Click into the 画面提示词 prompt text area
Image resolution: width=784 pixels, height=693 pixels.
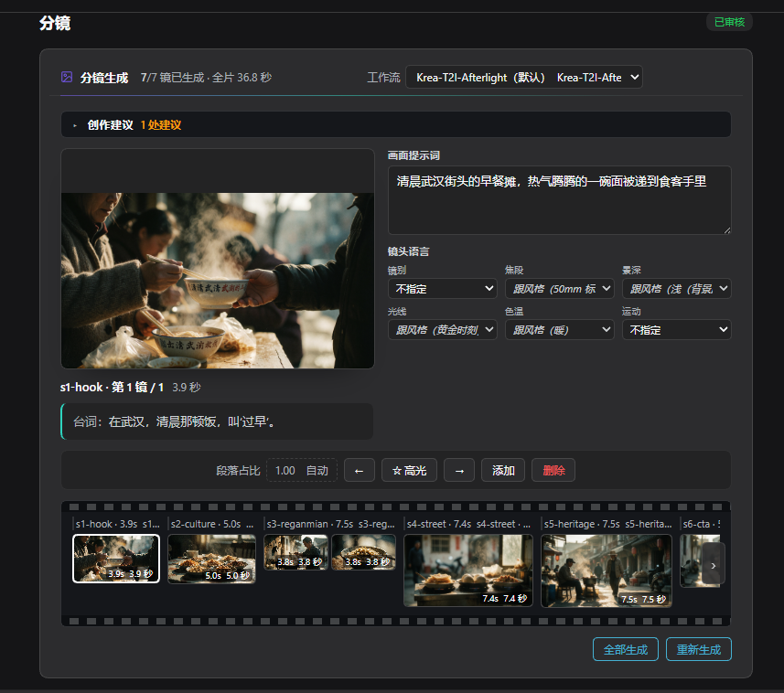pyautogui.click(x=560, y=200)
